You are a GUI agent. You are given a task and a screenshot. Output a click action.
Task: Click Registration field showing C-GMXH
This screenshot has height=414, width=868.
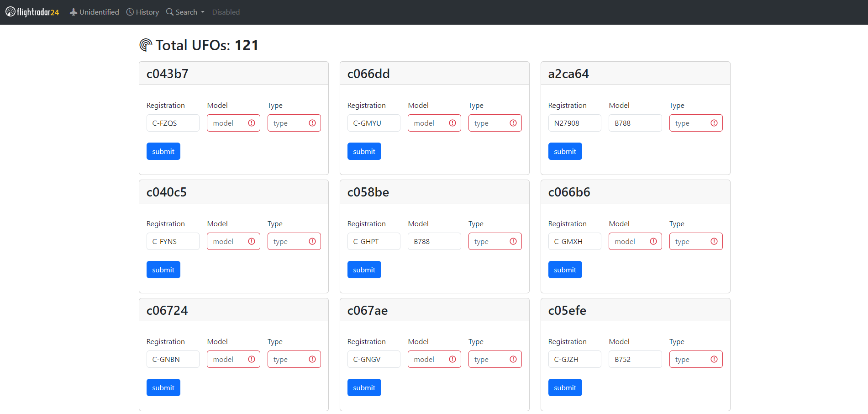coord(575,241)
